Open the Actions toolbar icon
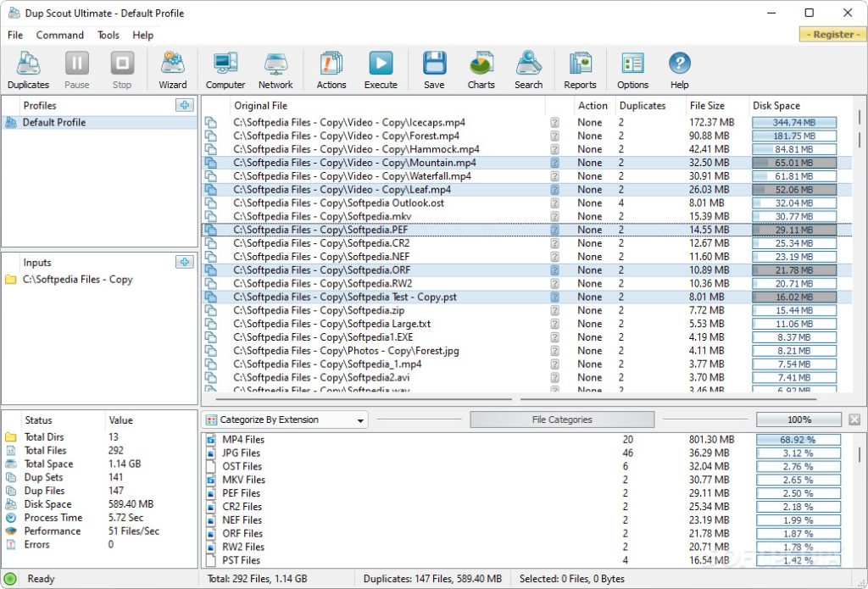The width and height of the screenshot is (868, 589). point(331,69)
